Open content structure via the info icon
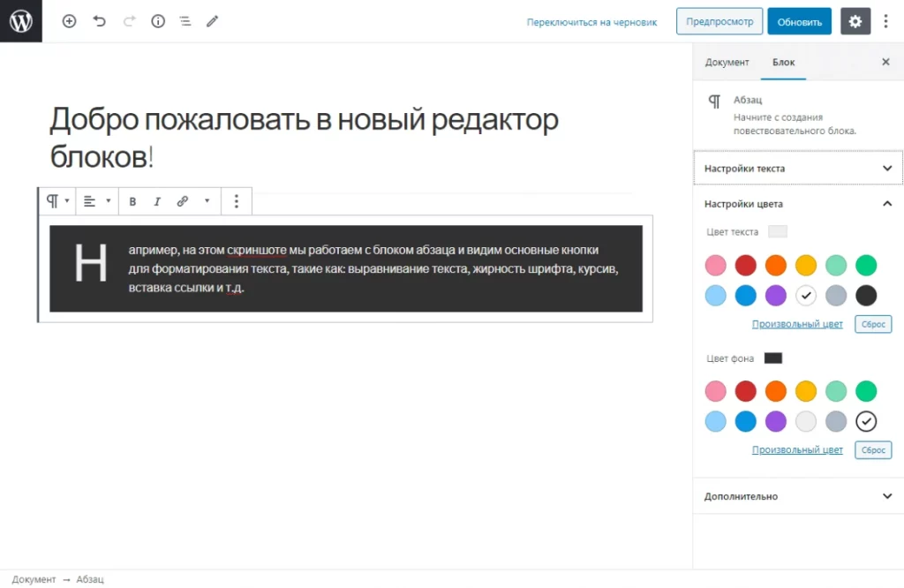This screenshot has width=904, height=588. tap(158, 21)
